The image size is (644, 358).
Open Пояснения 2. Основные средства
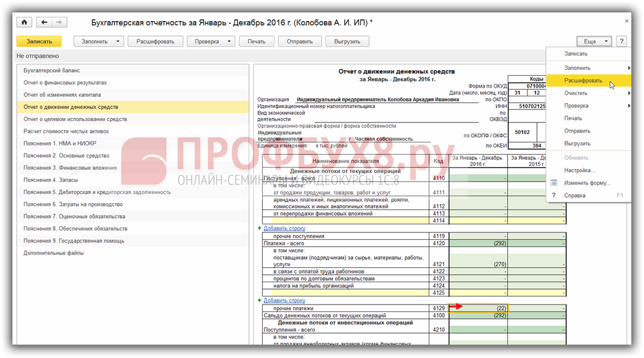pyautogui.click(x=133, y=156)
